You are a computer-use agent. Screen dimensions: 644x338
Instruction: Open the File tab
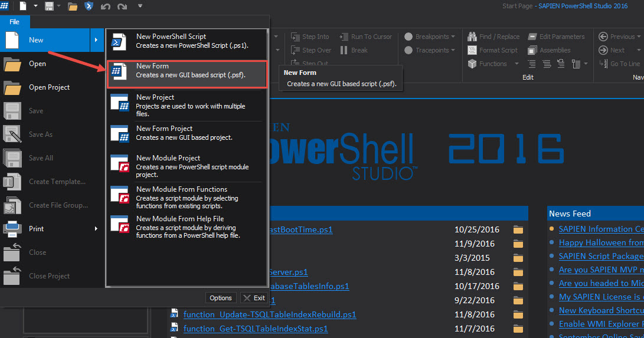14,22
